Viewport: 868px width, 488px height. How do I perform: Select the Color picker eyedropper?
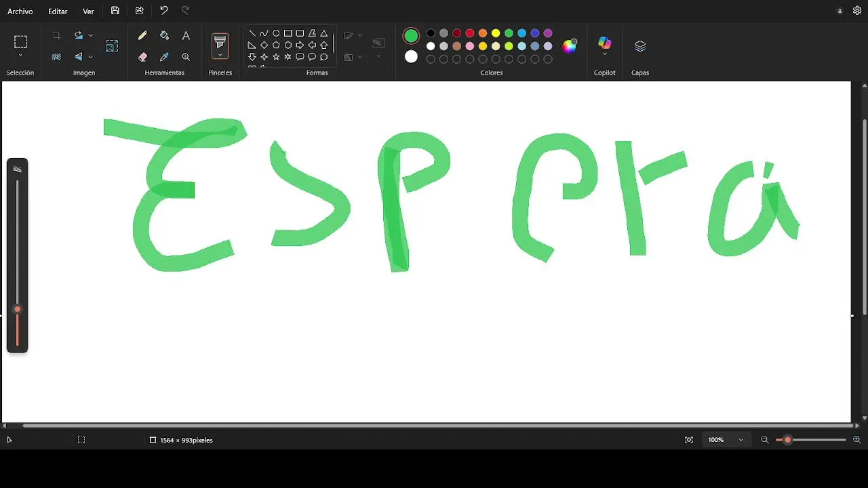click(x=164, y=57)
